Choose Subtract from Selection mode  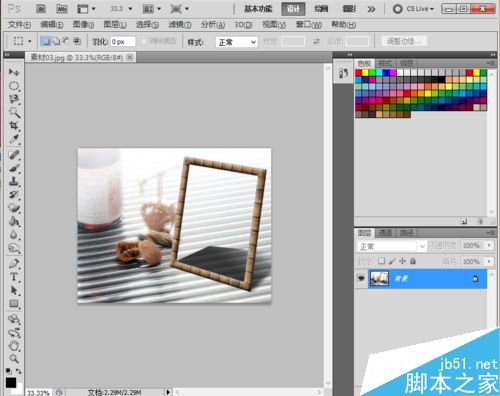[x=66, y=41]
